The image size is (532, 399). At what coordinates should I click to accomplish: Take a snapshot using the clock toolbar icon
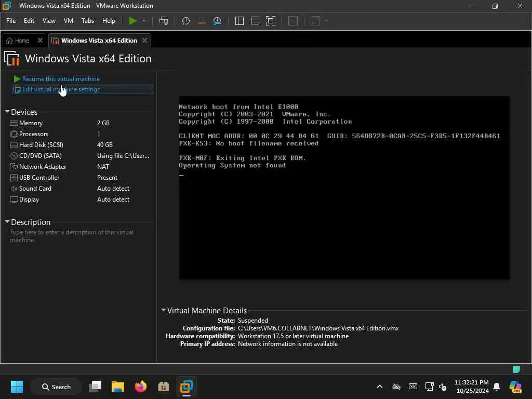click(185, 21)
